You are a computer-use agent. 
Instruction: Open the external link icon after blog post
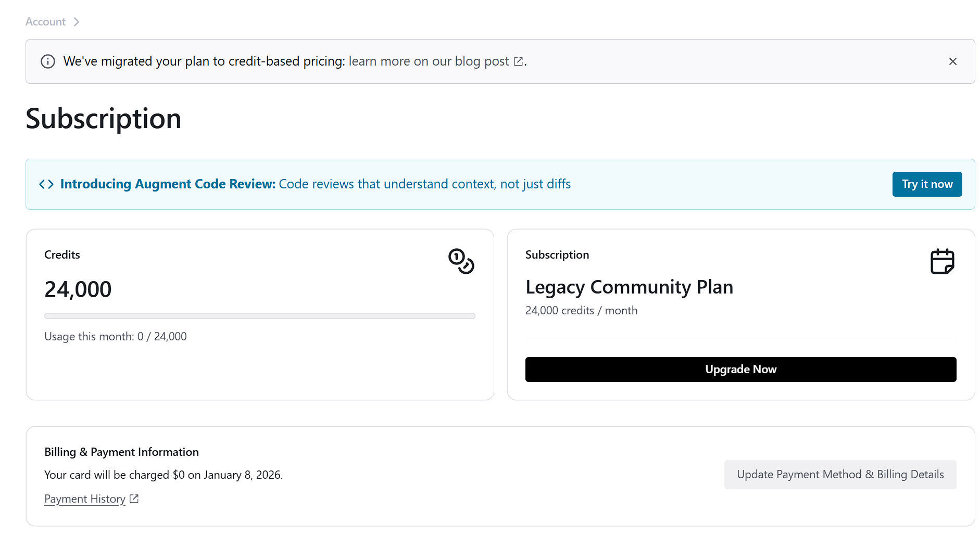pyautogui.click(x=518, y=61)
